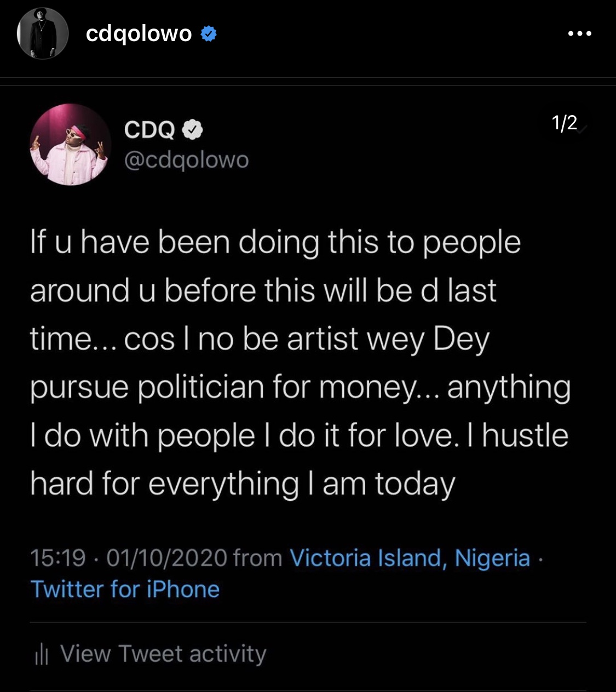
Task: Open the more options three-dot menu
Action: [x=580, y=34]
